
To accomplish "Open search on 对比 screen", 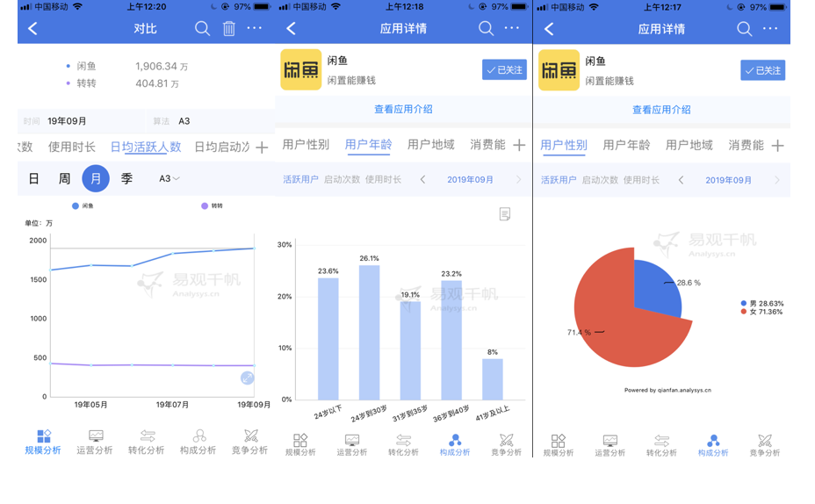I will tap(202, 29).
